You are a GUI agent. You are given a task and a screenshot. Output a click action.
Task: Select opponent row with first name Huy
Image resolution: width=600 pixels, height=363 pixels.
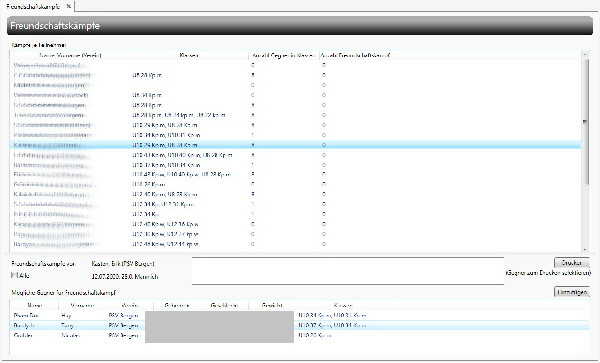(299, 315)
